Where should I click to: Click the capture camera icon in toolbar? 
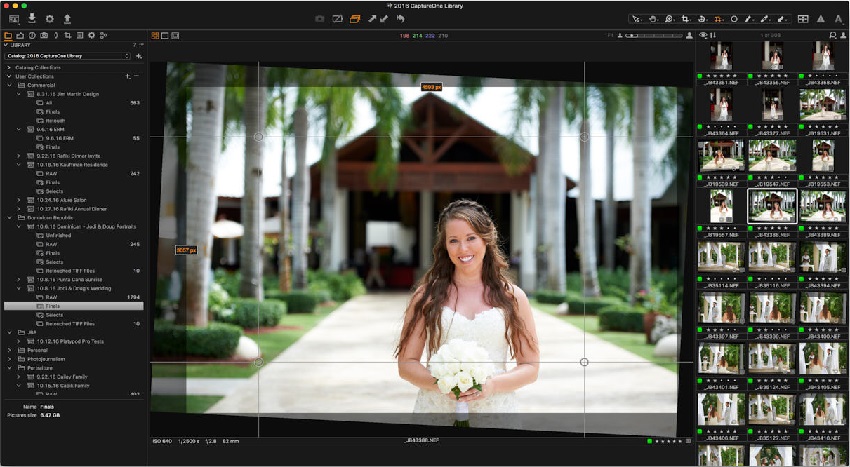click(320, 18)
